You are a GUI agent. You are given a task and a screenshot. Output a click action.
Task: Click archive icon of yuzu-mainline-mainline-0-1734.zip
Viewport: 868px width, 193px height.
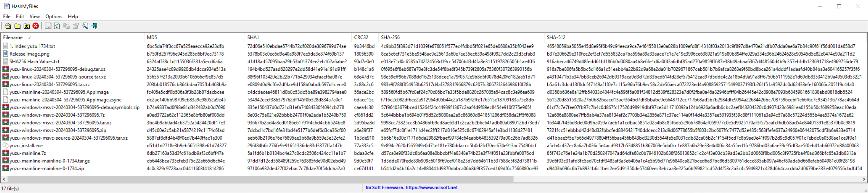(5, 169)
